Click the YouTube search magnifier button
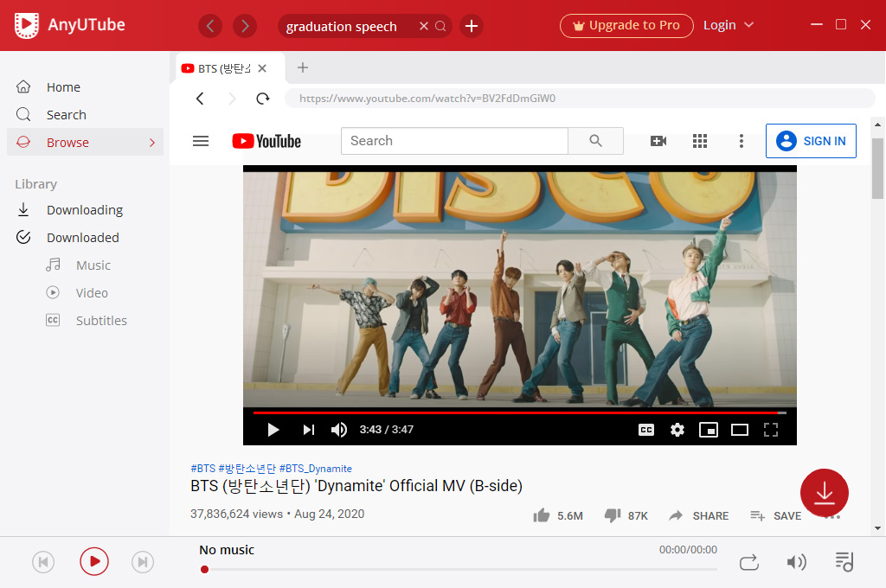The width and height of the screenshot is (886, 588). tap(595, 141)
